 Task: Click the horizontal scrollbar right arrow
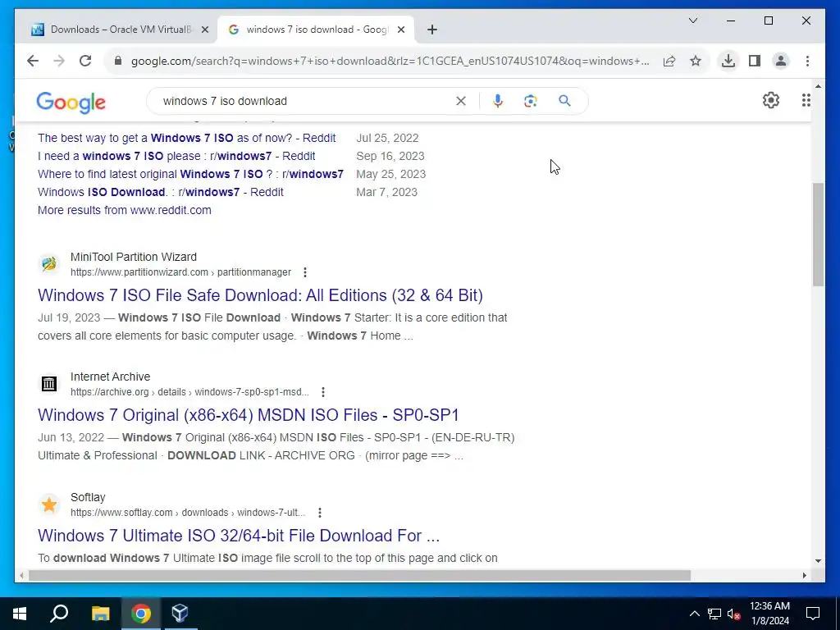(x=804, y=576)
